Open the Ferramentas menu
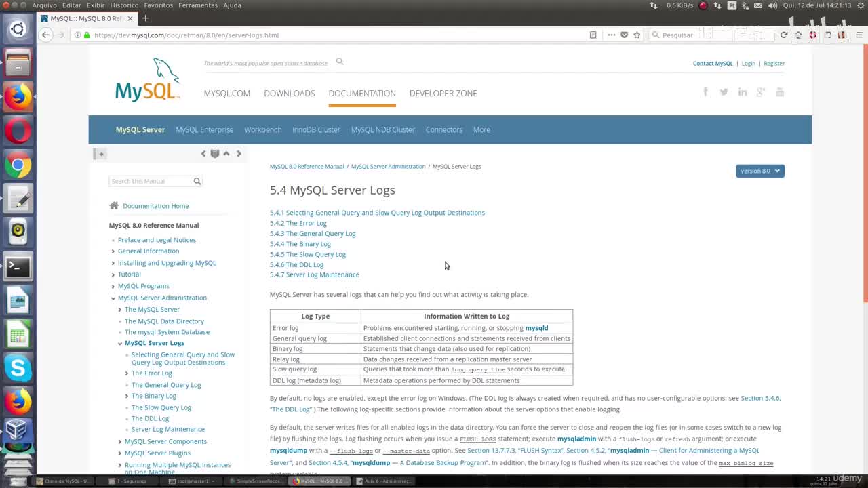Viewport: 868px width, 488px height. pos(198,5)
